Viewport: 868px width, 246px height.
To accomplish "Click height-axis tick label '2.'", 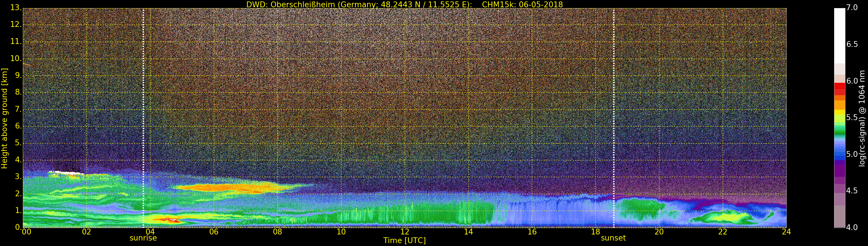I will pyautogui.click(x=18, y=193).
